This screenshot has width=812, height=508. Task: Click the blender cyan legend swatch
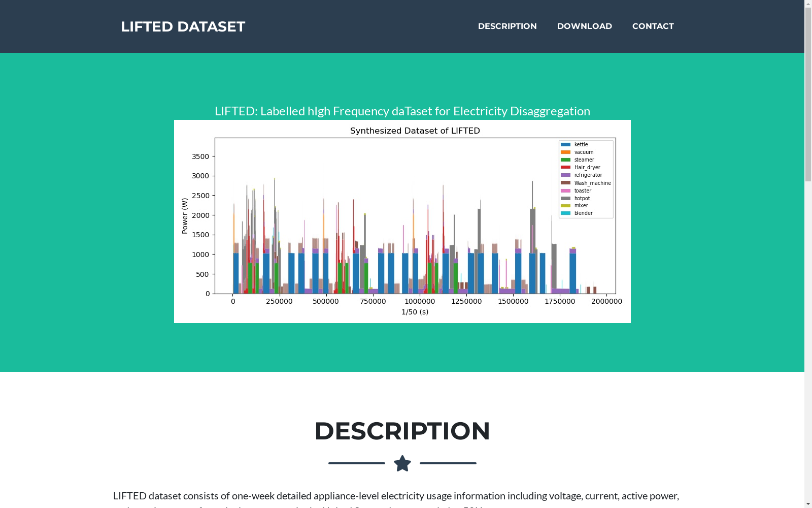point(565,213)
